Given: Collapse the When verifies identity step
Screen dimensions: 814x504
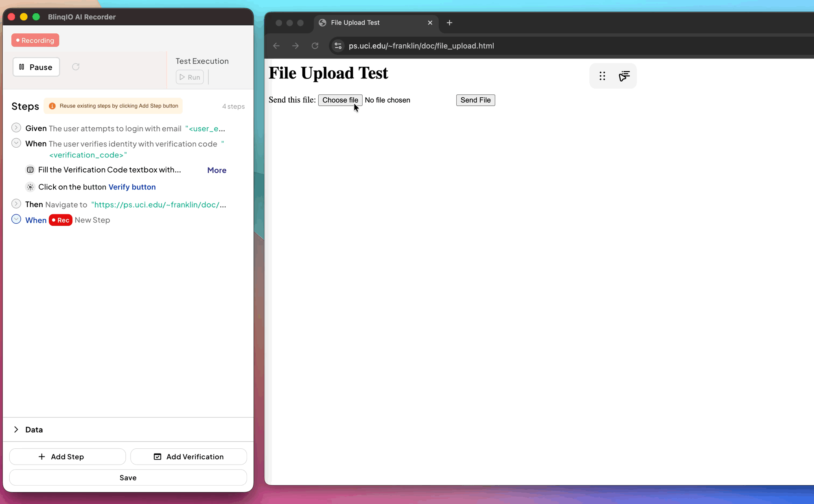Looking at the screenshot, I should point(16,143).
